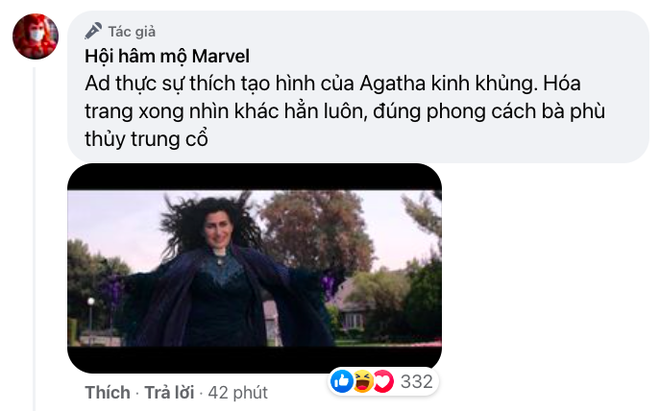Click the black letterbox bar above the image
This screenshot has width=660, height=411.
click(254, 177)
